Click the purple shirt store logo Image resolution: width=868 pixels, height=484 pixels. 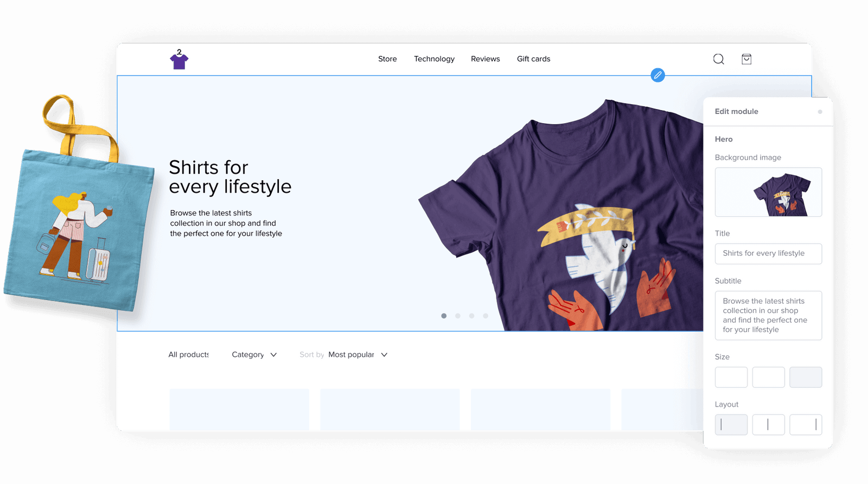point(179,59)
